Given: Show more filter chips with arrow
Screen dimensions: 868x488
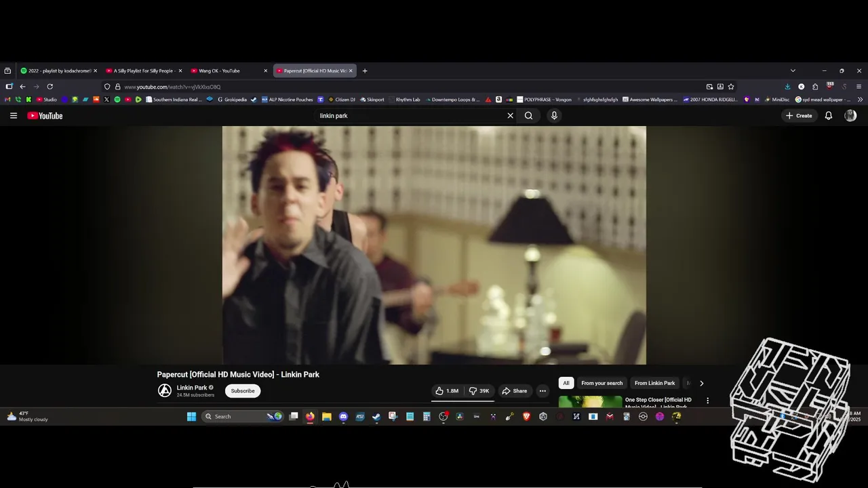Looking at the screenshot, I should pos(701,383).
